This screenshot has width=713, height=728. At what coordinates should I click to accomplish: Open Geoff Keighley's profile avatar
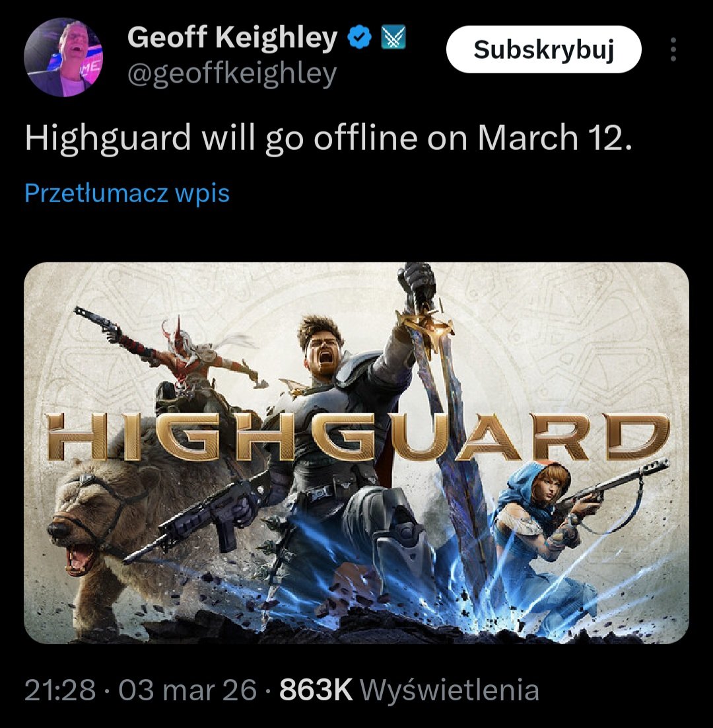point(63,57)
